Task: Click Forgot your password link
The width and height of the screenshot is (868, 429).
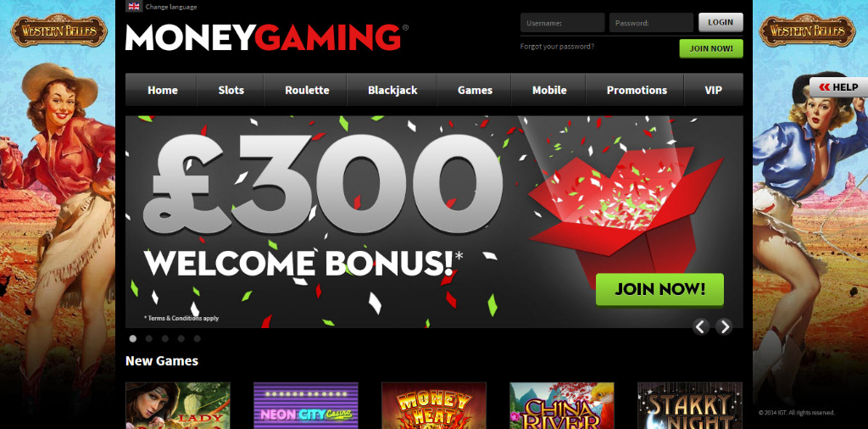Action: 557,47
